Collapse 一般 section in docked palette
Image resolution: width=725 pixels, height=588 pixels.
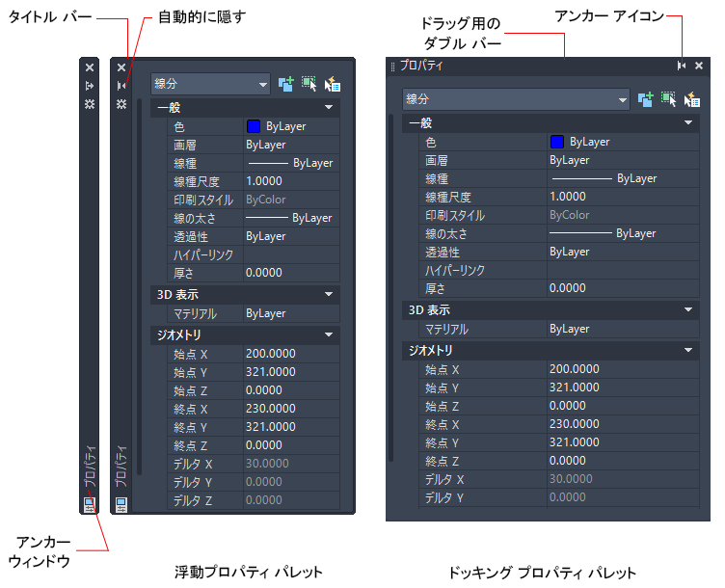688,123
